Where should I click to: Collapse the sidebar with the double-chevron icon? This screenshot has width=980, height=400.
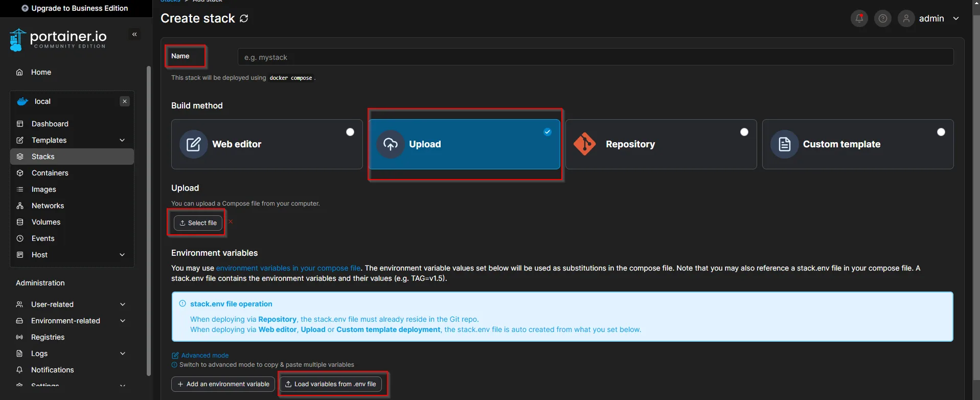[x=134, y=34]
